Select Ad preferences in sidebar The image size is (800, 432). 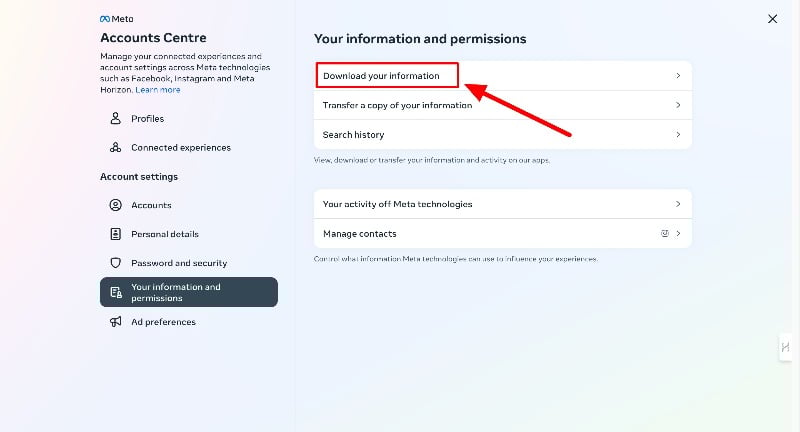[x=163, y=322]
